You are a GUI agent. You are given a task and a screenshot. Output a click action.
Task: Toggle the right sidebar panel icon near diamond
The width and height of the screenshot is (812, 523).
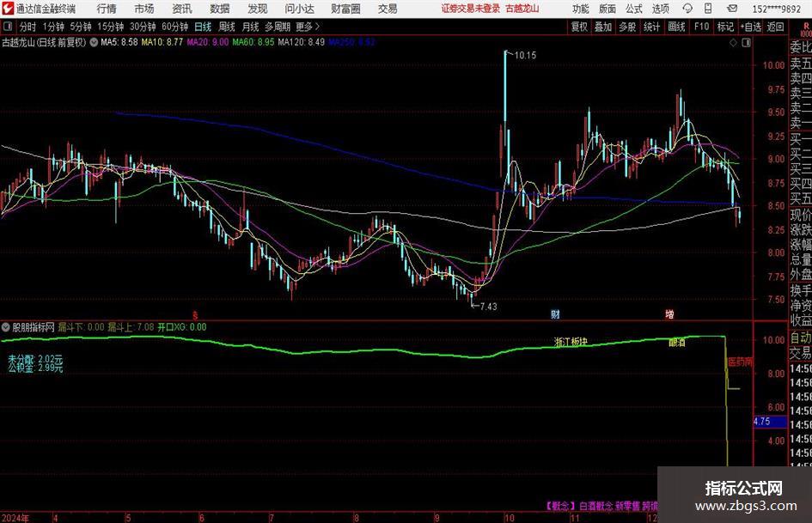tap(746, 43)
